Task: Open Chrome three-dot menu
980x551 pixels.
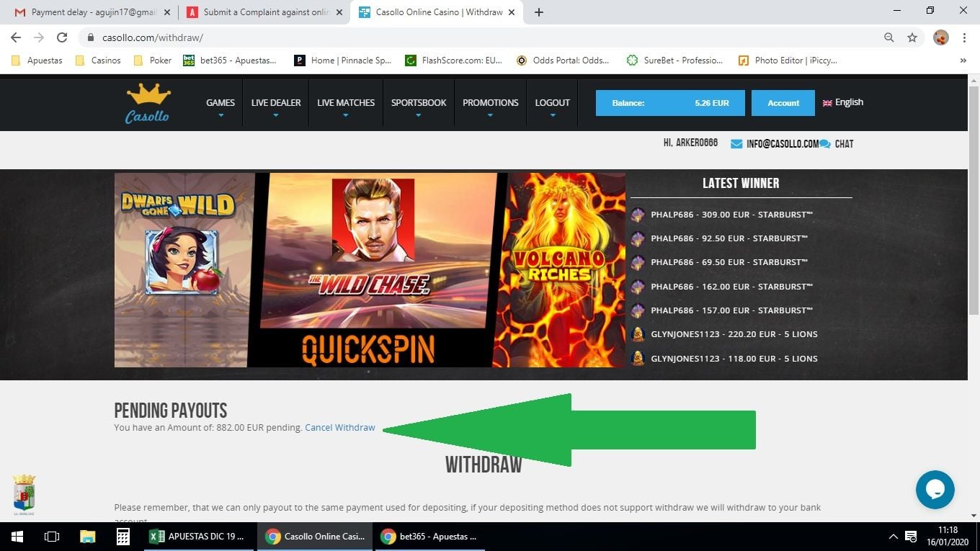Action: pyautogui.click(x=964, y=37)
